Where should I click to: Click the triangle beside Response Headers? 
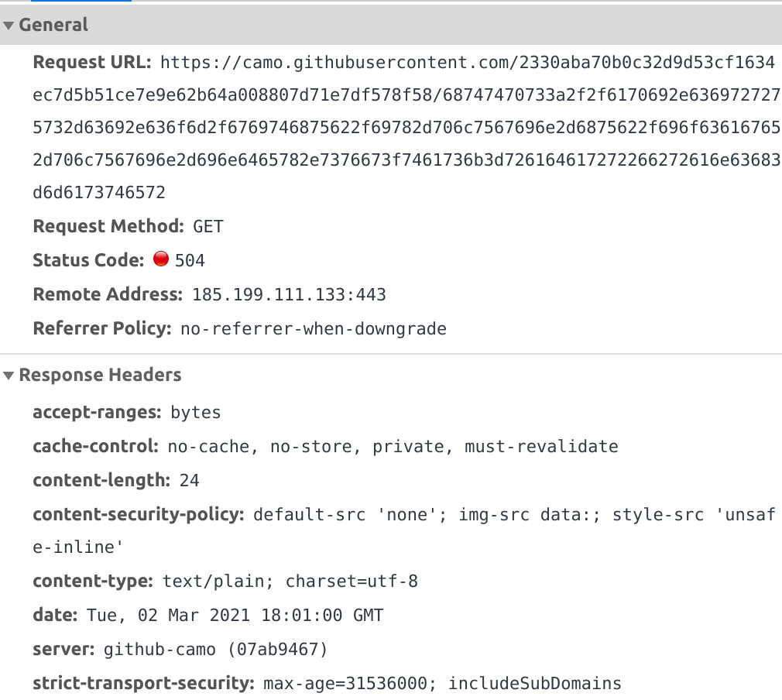pos(9,375)
